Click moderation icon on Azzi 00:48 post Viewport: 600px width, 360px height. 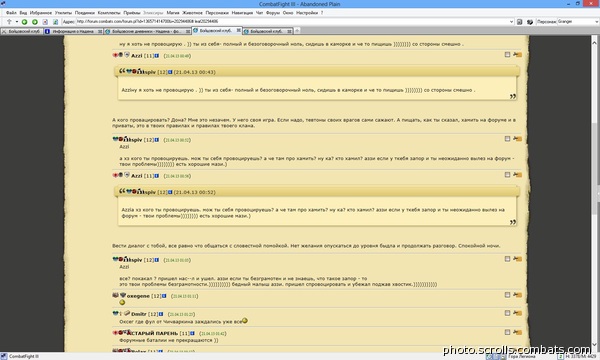pyautogui.click(x=517, y=55)
